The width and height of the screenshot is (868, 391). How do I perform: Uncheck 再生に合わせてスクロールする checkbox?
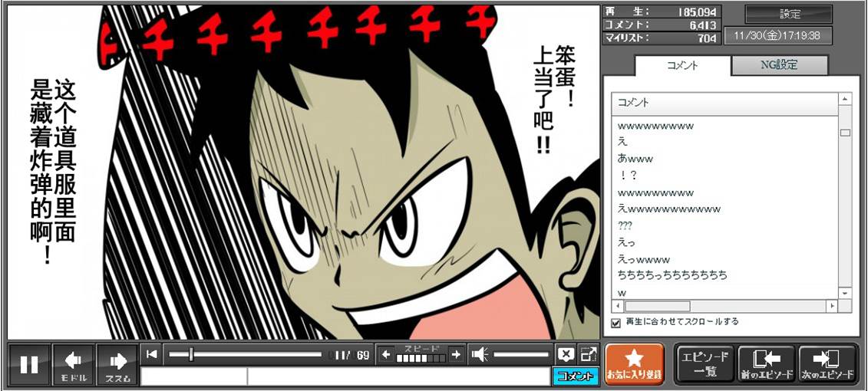tap(616, 323)
